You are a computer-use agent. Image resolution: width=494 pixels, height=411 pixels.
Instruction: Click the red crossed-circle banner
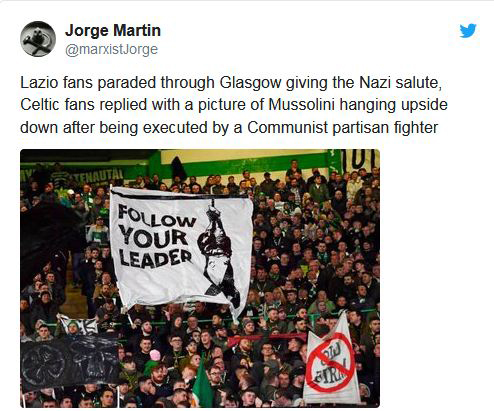point(332,360)
